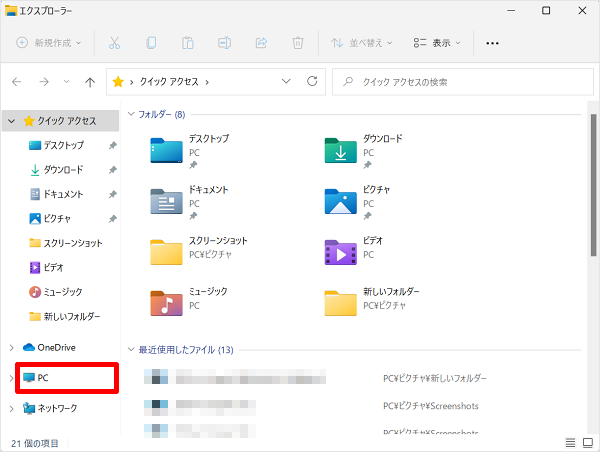Viewport: 600px width, 452px height.
Task: Select ミュージック in the navigation pane
Action: click(x=62, y=292)
